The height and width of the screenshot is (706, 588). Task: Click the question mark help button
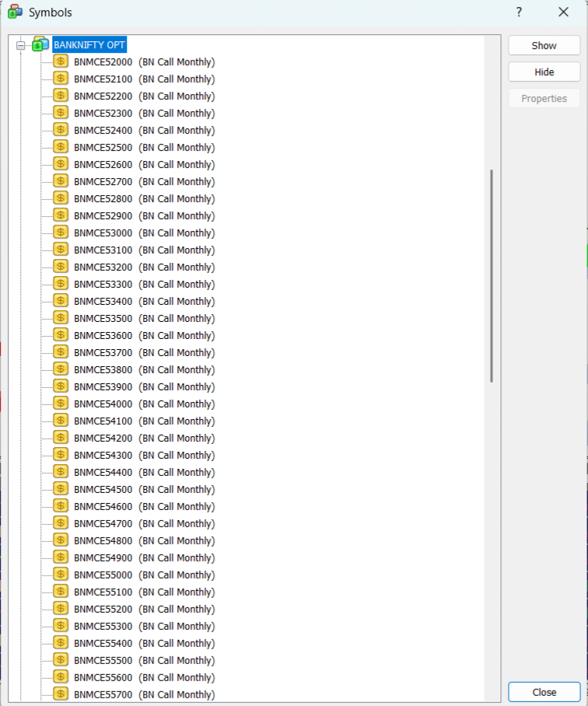519,12
